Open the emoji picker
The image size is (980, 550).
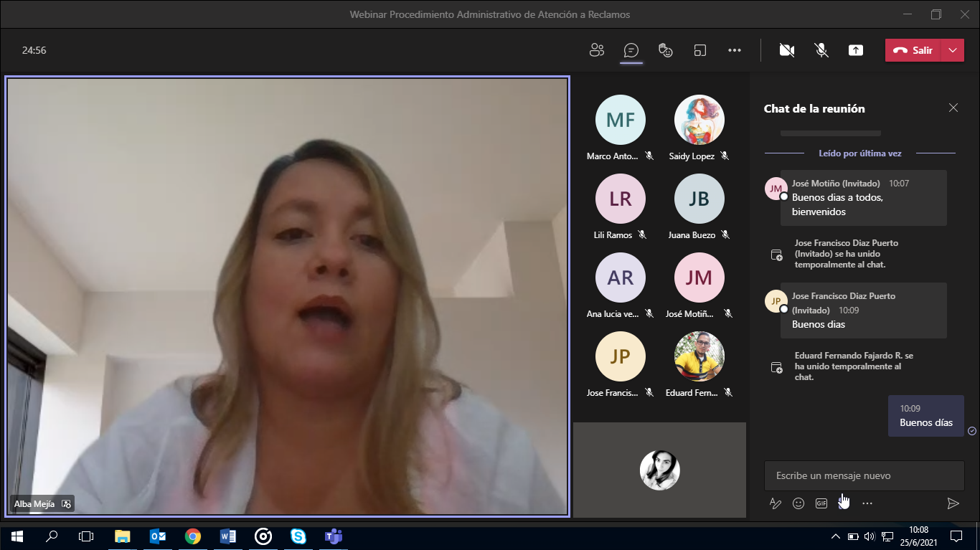(x=798, y=503)
